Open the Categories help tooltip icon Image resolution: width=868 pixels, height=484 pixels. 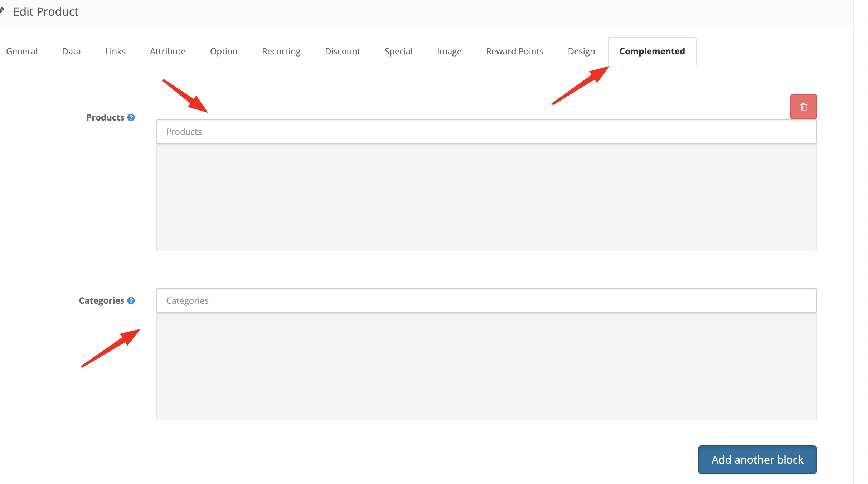point(131,300)
